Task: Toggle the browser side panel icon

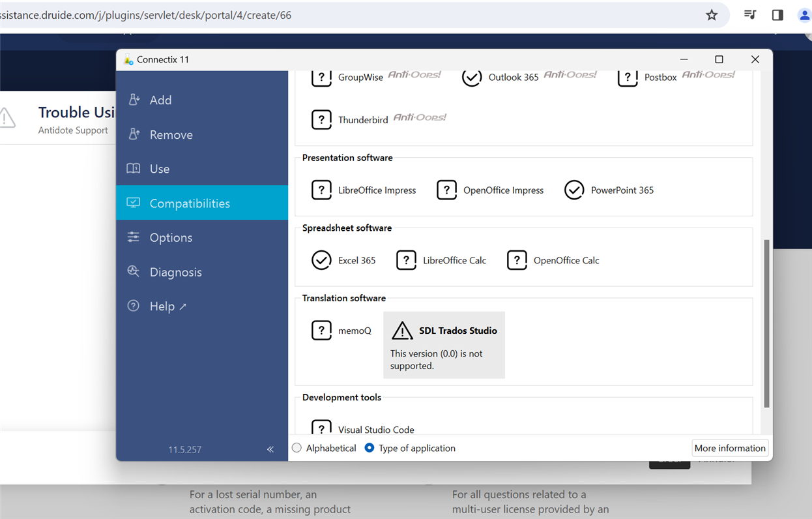Action: pyautogui.click(x=777, y=15)
